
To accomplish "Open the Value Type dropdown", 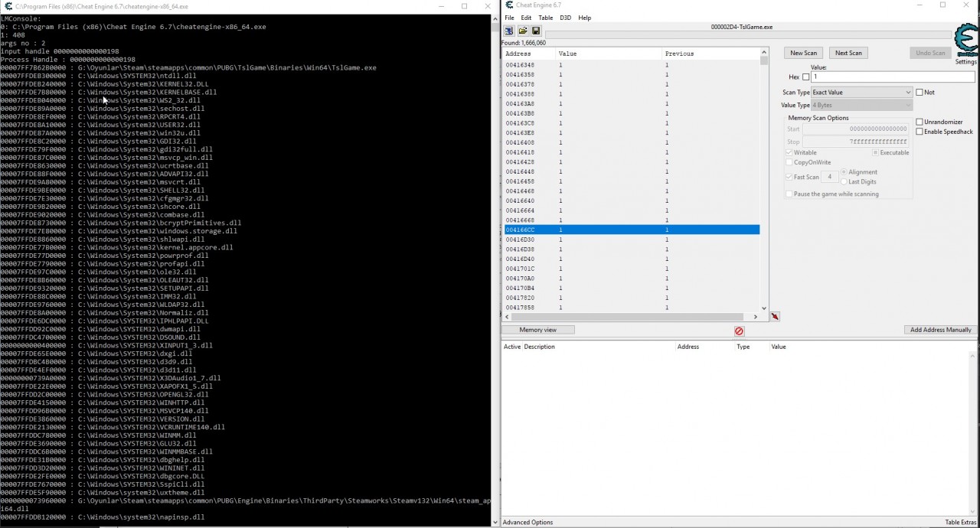I will click(861, 105).
